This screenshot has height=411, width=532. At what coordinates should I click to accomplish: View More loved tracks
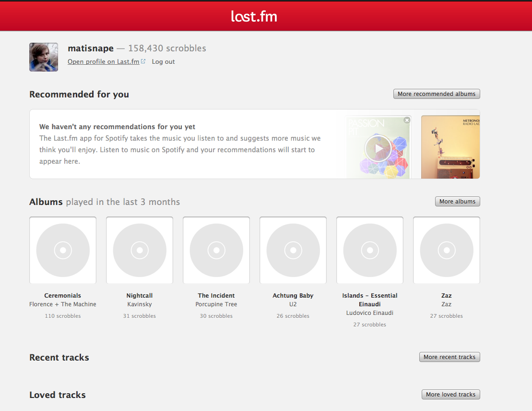tap(450, 395)
